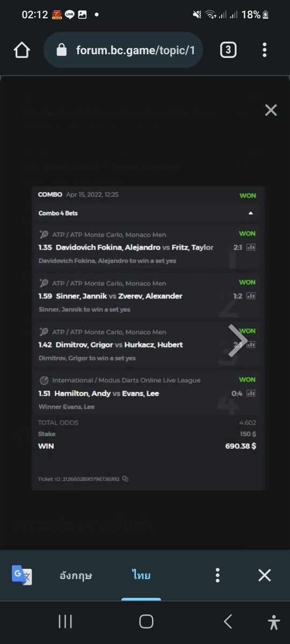This screenshot has height=644, width=290.
Task: Open stats icon for Sinner vs Zverev
Action: (251, 296)
